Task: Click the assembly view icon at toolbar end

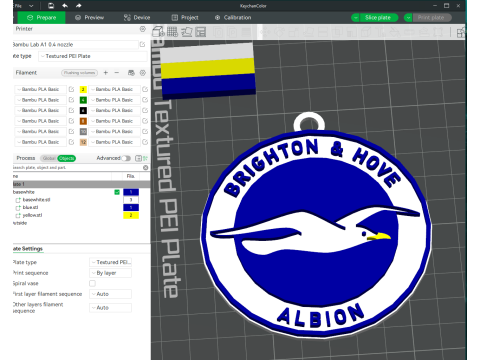Action: coord(461,32)
